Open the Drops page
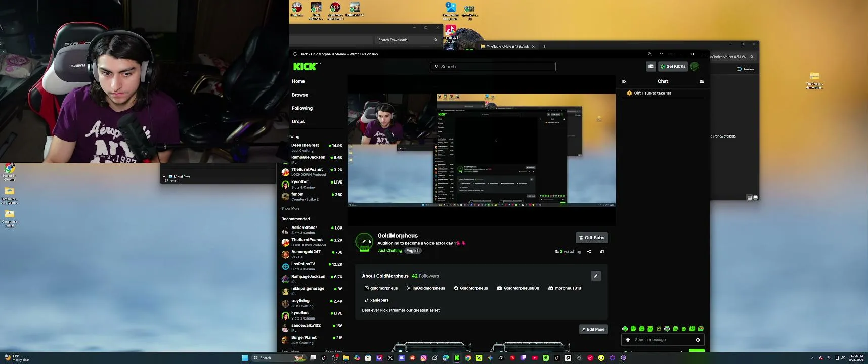868x364 pixels. point(298,122)
